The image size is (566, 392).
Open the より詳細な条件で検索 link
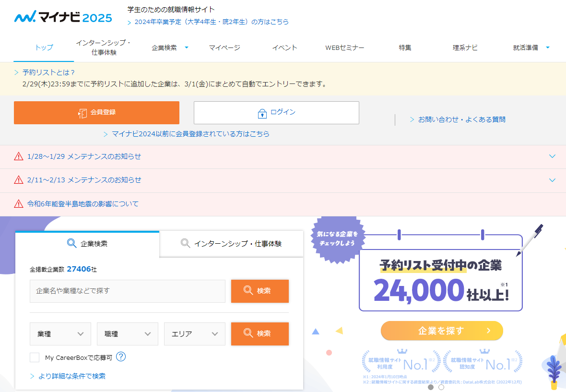(72, 376)
